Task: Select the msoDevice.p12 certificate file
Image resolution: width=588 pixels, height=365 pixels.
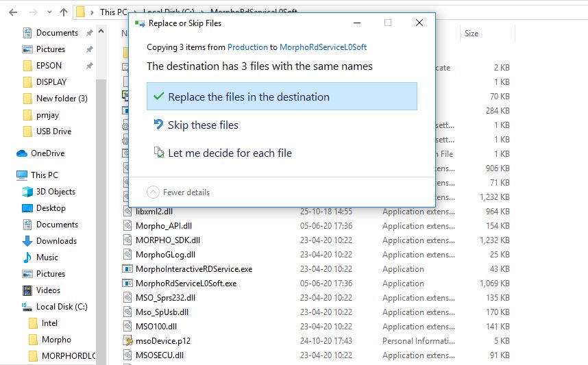Action: (162, 341)
